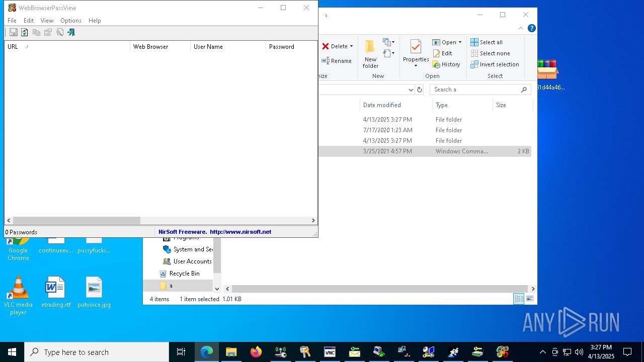Sort files by Date modified column
Viewport: 644px width, 362px height.
click(x=395, y=105)
